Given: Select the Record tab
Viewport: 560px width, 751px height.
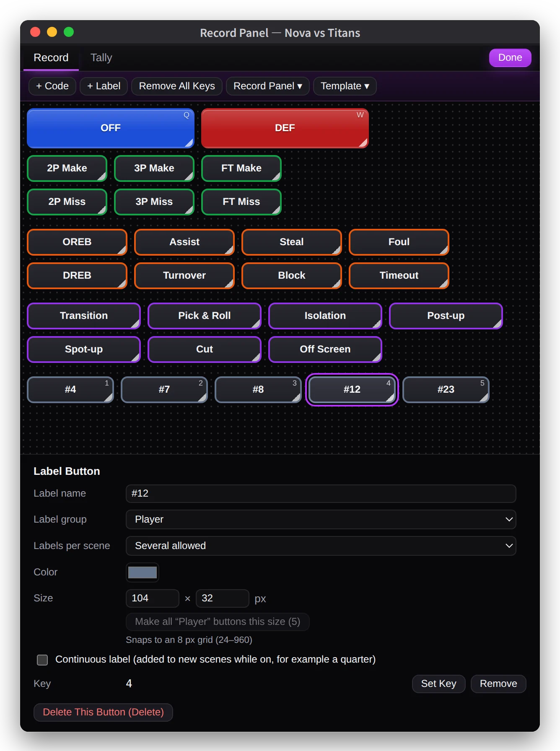Looking at the screenshot, I should [51, 58].
